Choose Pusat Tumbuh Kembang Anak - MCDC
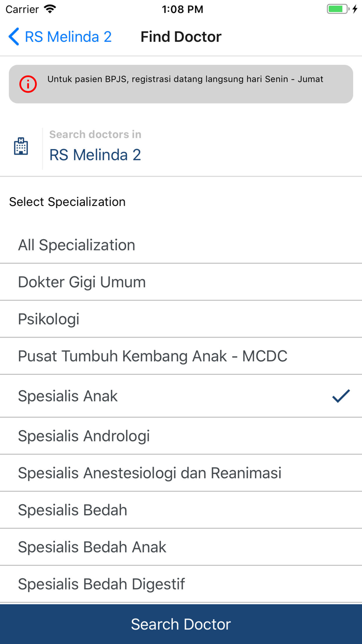This screenshot has height=644, width=362. pyautogui.click(x=153, y=356)
